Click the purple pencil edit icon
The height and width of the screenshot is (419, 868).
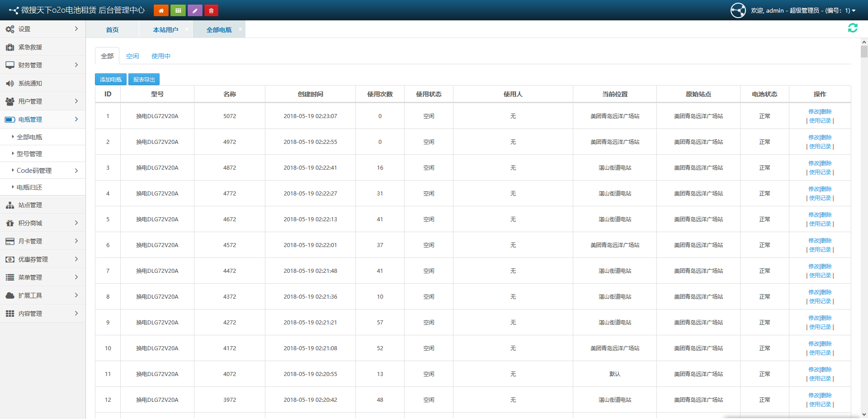click(195, 10)
